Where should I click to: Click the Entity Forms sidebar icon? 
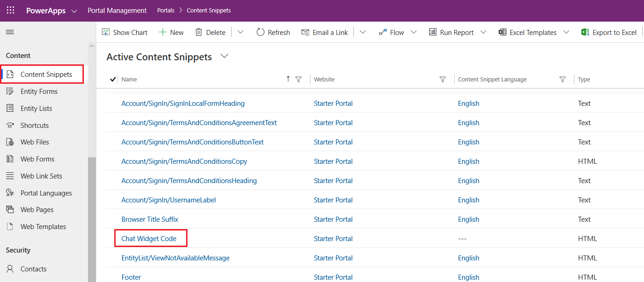[x=10, y=92]
